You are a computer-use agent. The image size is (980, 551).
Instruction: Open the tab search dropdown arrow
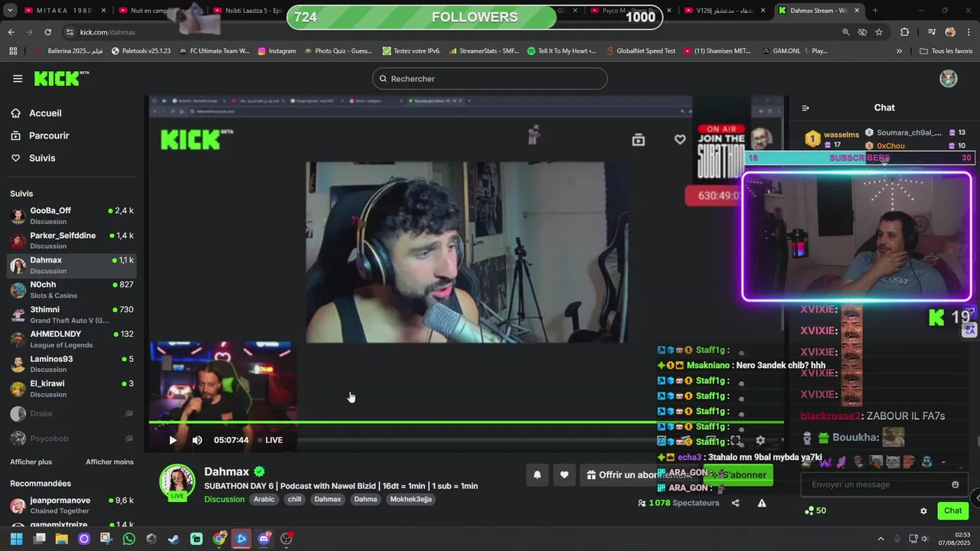[11, 11]
